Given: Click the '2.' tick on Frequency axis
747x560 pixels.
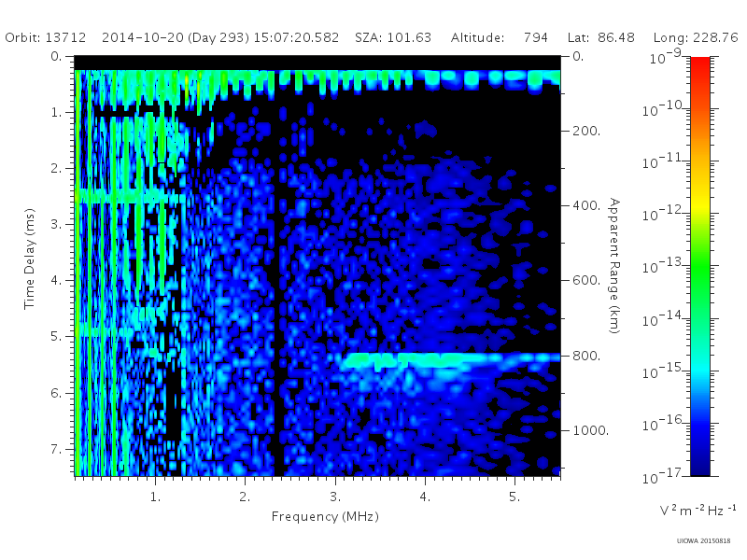Looking at the screenshot, I should (245, 497).
